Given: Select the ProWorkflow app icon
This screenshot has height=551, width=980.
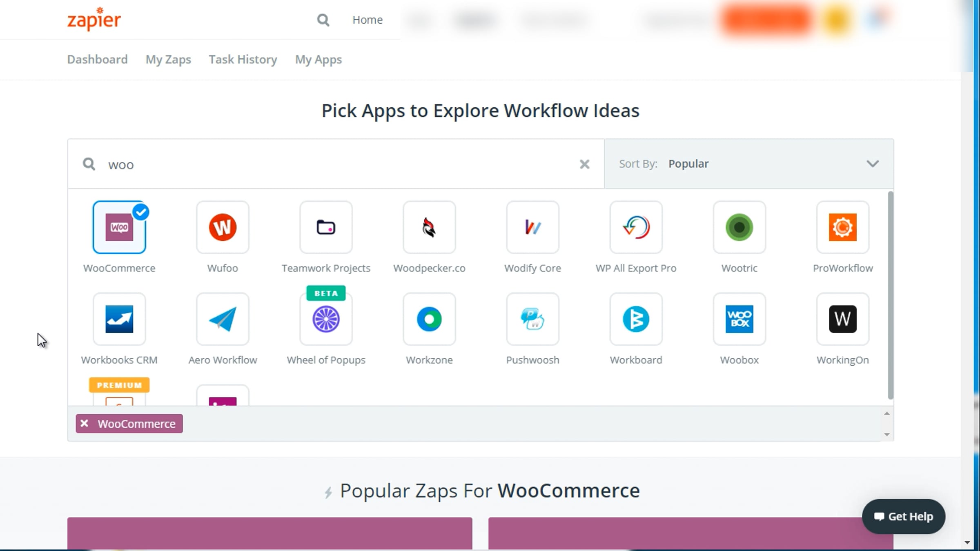Looking at the screenshot, I should pos(842,227).
